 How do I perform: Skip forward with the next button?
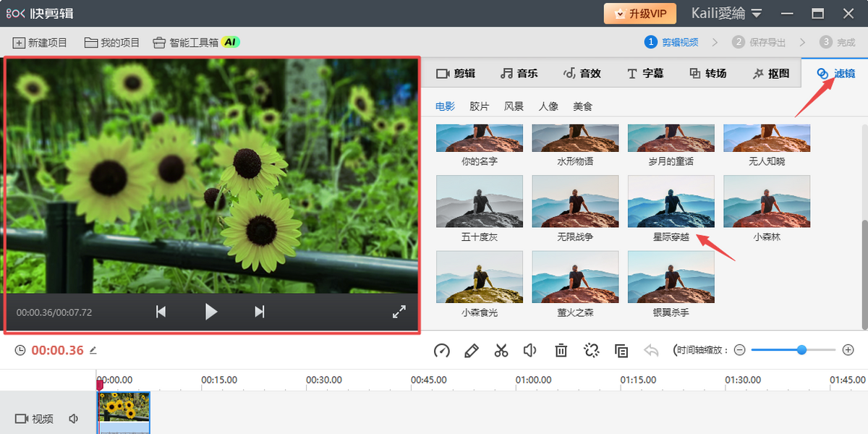point(260,312)
